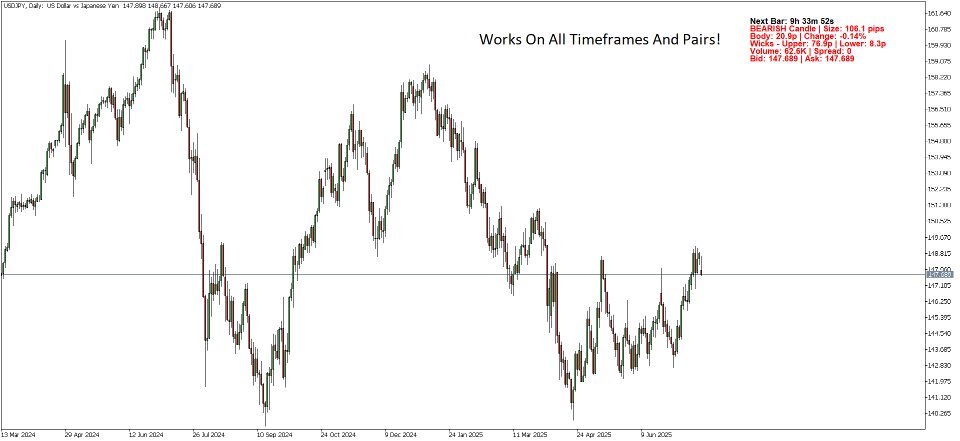Select the 'Bid: 147.689 | Ask: 147.689' line
This screenshot has width=960, height=441.
click(x=802, y=59)
